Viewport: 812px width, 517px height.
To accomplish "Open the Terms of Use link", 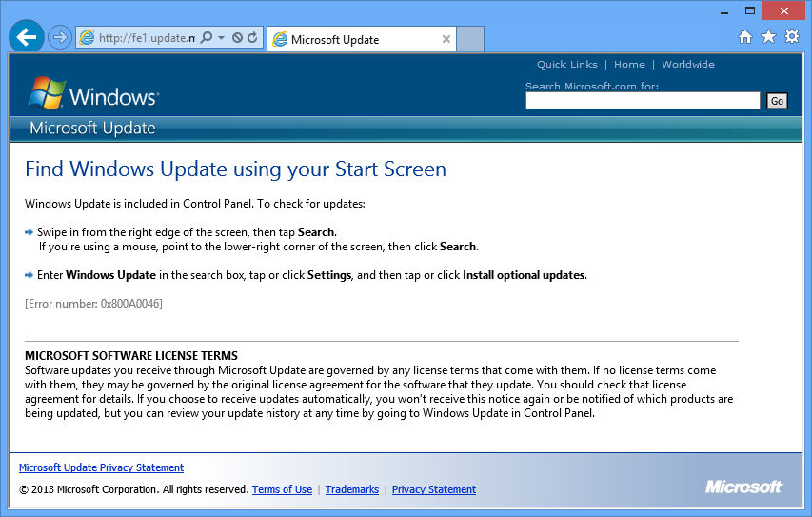I will (282, 489).
